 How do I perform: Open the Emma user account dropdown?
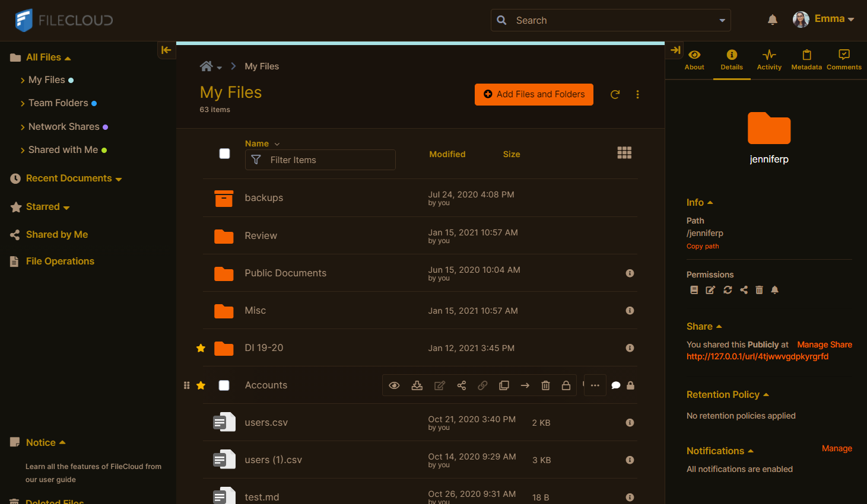coord(824,19)
